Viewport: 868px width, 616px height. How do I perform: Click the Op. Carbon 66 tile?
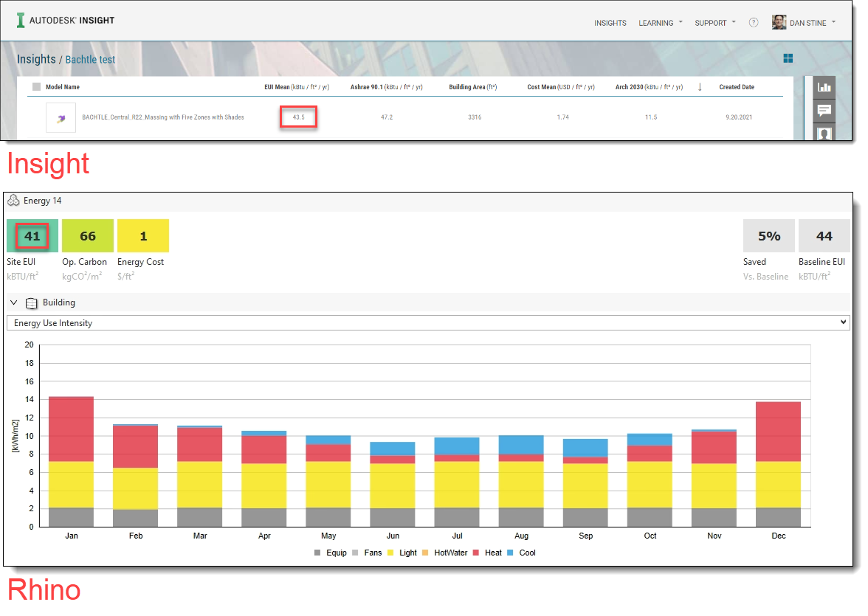click(87, 236)
